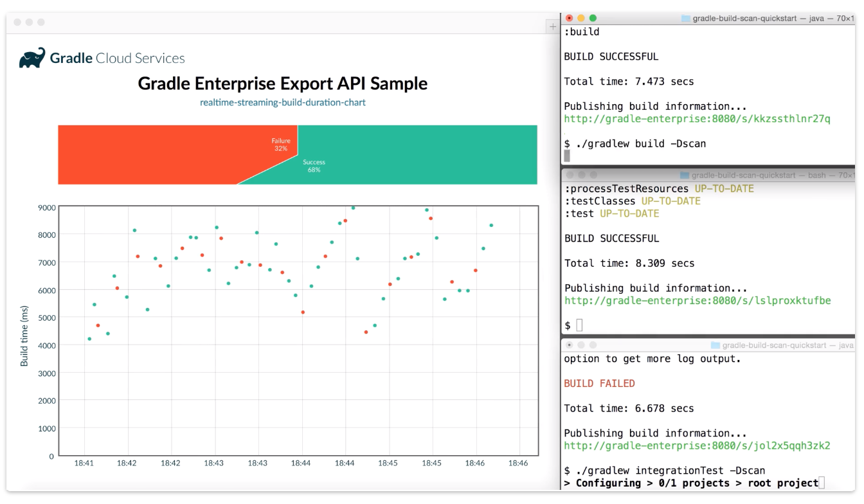Click folder icon in bottom terminal title
Image resolution: width=864 pixels, height=504 pixels.
[x=715, y=346]
